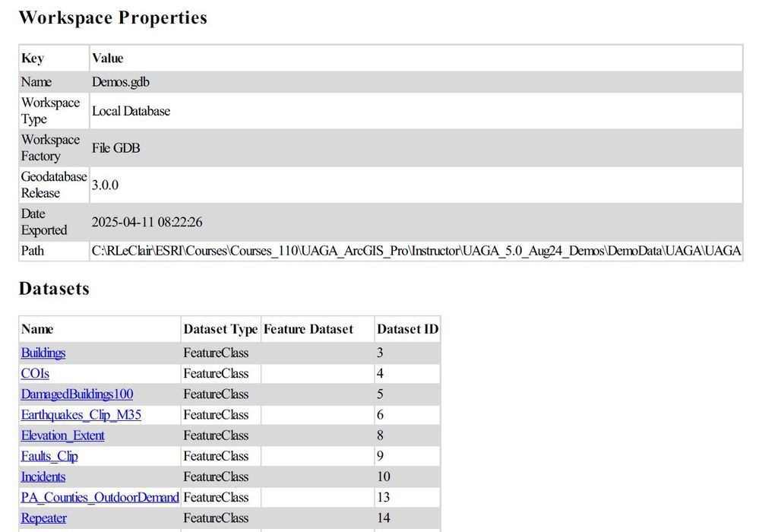759x532 pixels.
Task: Open the Elevation_Extent dataset link
Action: click(x=62, y=435)
